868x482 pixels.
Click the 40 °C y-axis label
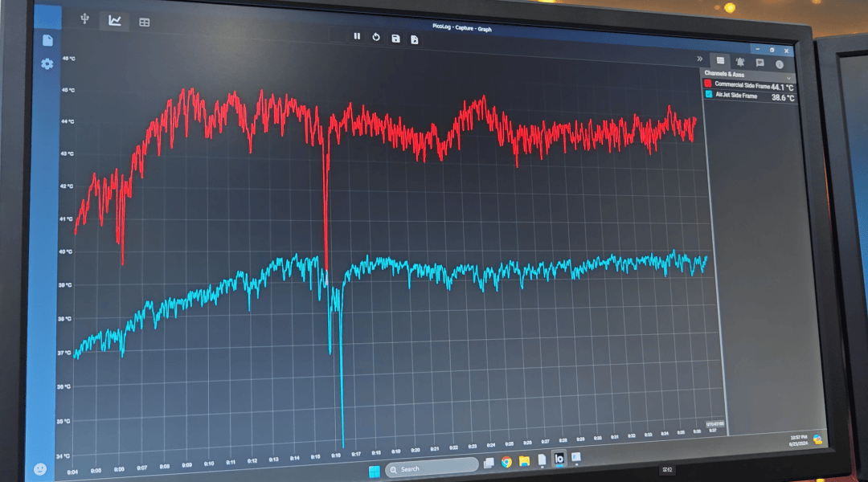(65, 251)
